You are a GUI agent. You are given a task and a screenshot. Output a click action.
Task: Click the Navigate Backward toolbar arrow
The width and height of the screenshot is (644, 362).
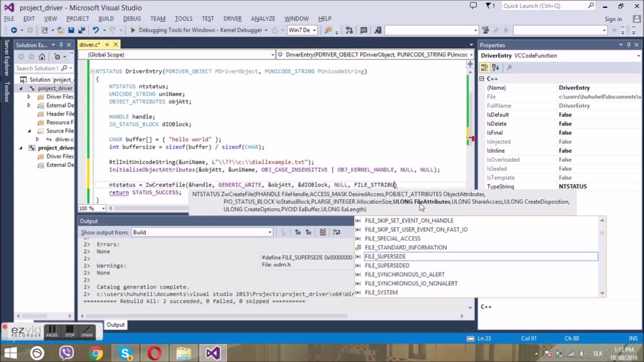pos(14,30)
